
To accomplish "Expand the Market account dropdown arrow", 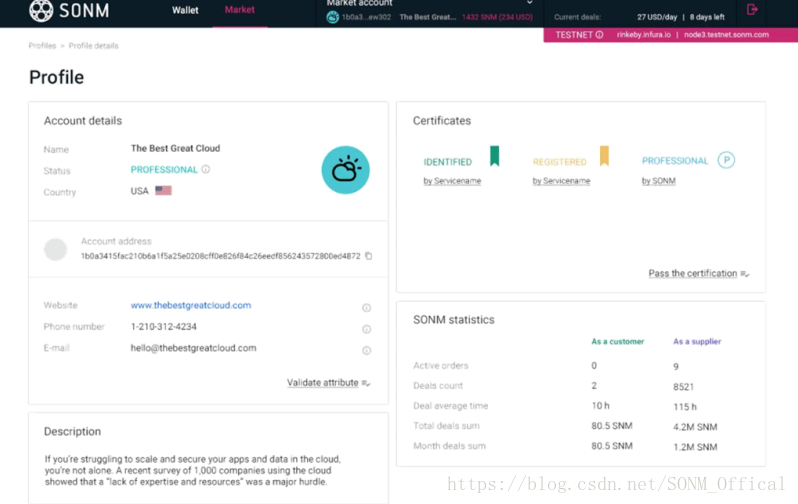I will (530, 3).
